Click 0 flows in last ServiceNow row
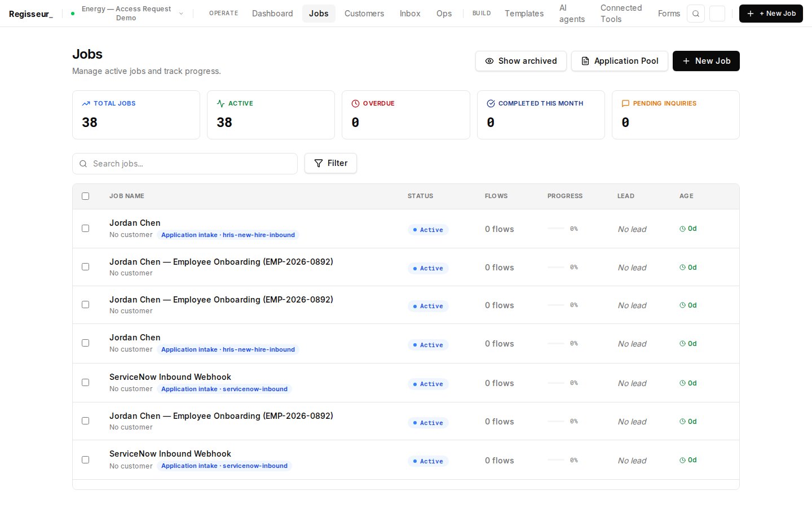Screen dimensions: 812x508 point(500,461)
